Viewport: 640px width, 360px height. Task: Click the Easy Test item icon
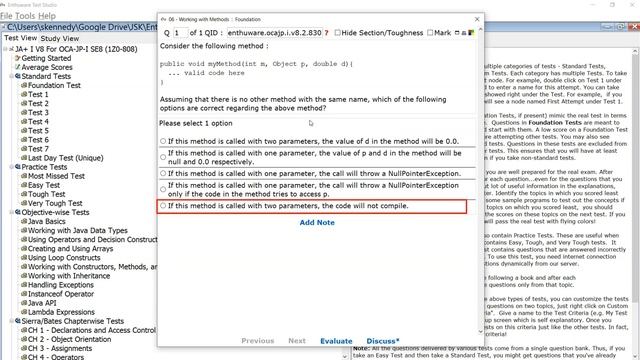pos(24,185)
